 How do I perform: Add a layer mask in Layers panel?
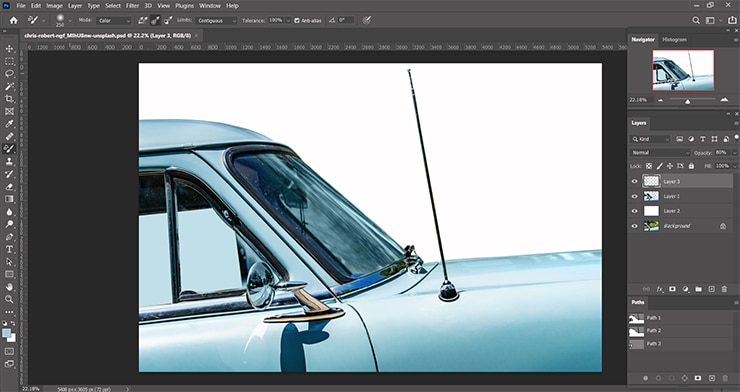click(x=673, y=289)
